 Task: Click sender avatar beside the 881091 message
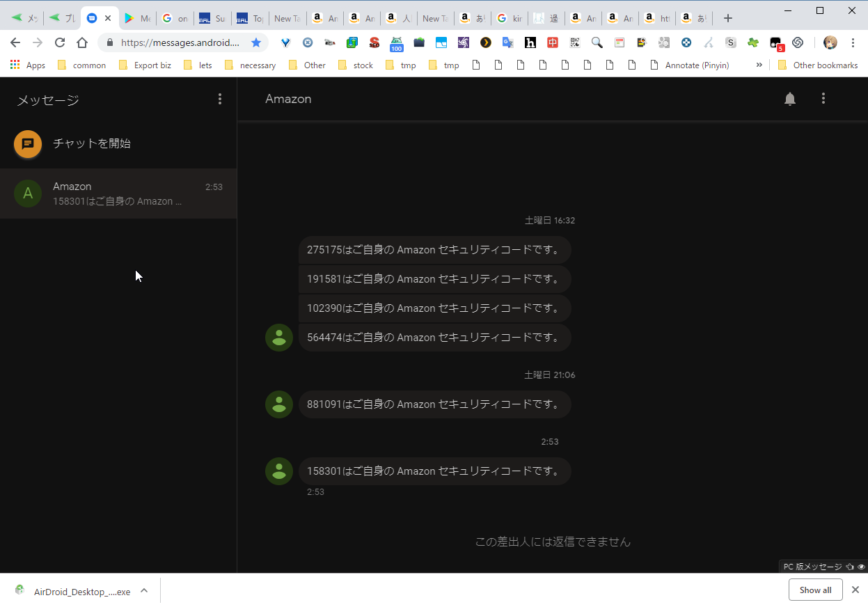click(279, 404)
